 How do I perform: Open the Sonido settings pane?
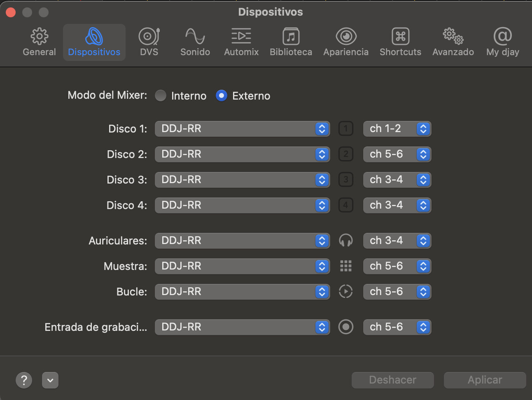[195, 42]
